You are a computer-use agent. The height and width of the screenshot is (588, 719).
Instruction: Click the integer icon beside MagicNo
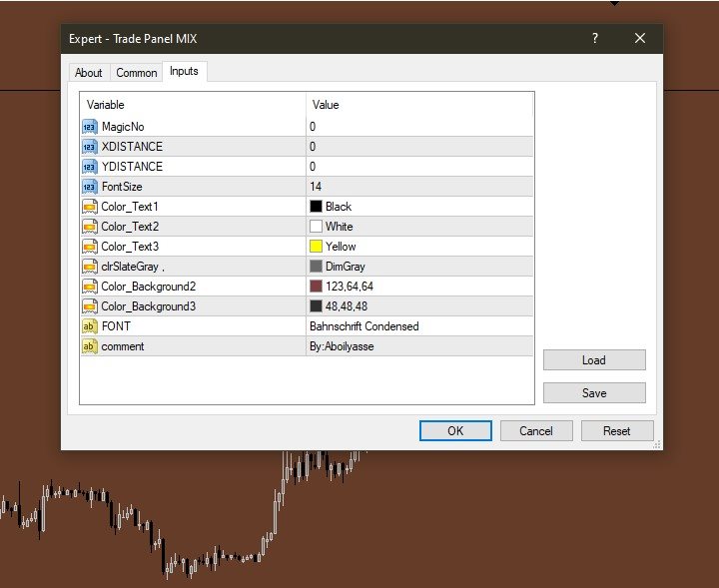tap(90, 127)
